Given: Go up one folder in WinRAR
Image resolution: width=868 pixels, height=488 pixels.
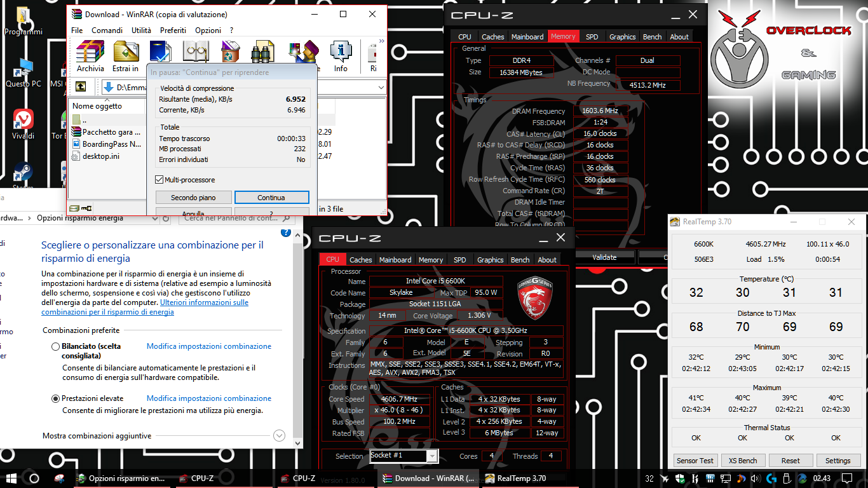Looking at the screenshot, I should (x=81, y=87).
